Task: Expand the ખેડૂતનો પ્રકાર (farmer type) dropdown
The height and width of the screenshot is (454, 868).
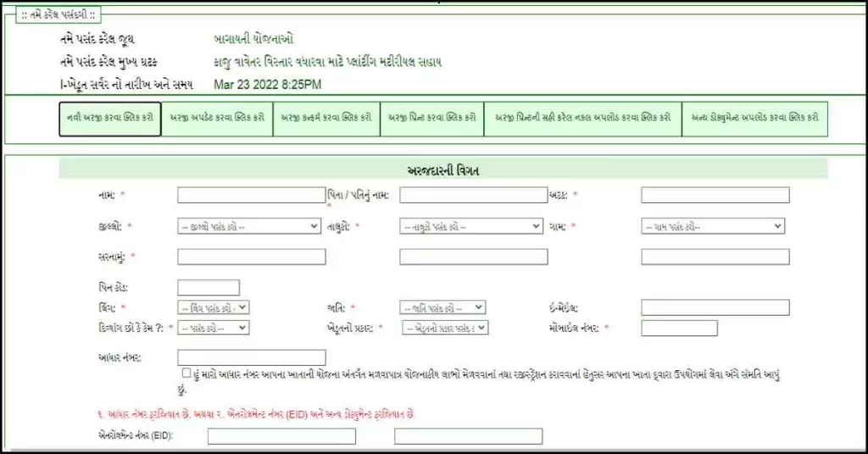Action: (446, 328)
